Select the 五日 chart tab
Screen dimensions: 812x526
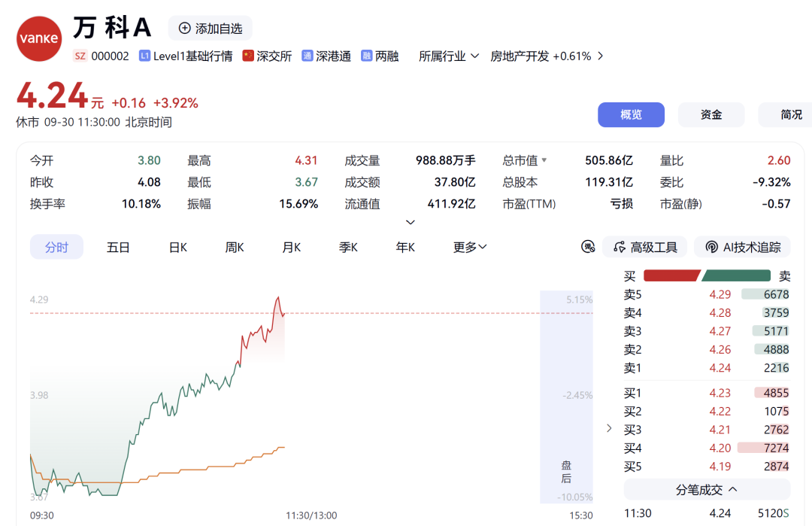click(x=117, y=247)
